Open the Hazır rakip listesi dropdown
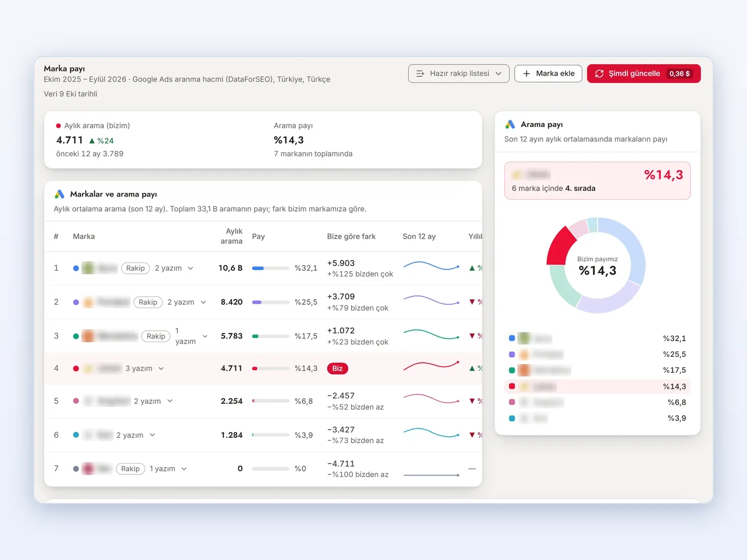The height and width of the screenshot is (560, 747). (459, 74)
